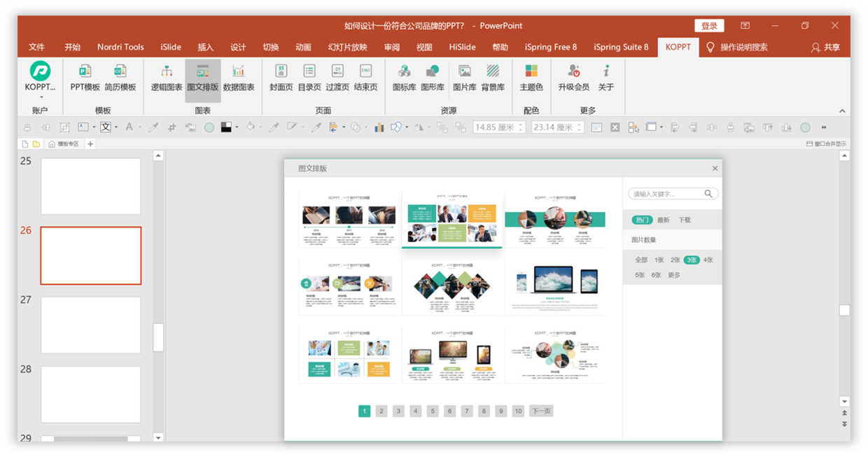The image size is (868, 457).
Task: Expand quick toolbar overflow chevrons
Action: click(x=824, y=127)
